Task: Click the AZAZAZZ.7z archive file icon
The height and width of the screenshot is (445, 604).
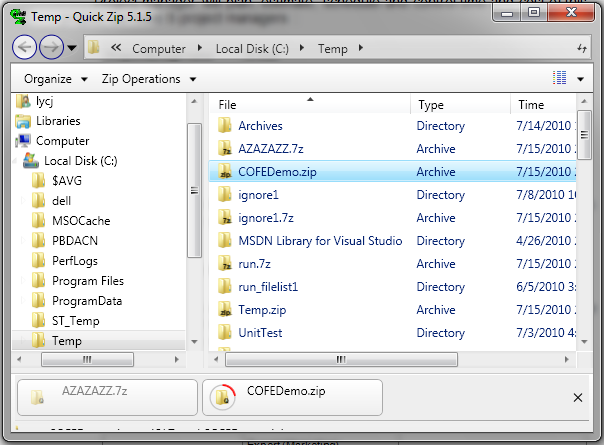Action: coord(225,149)
